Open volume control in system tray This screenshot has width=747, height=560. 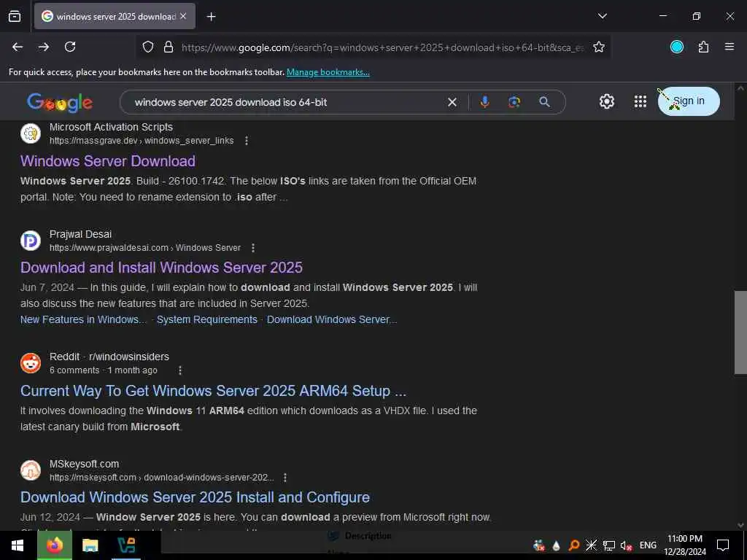[x=626, y=545]
